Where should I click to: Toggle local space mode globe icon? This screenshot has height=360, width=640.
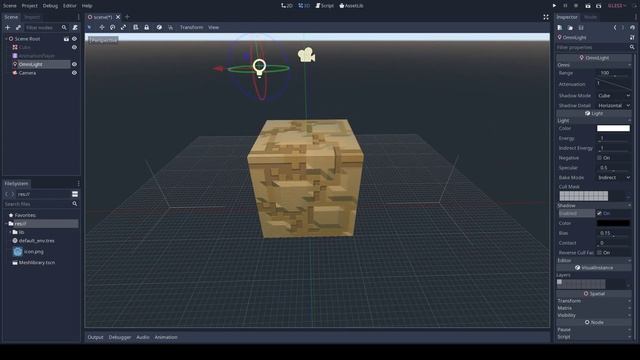tap(159, 27)
